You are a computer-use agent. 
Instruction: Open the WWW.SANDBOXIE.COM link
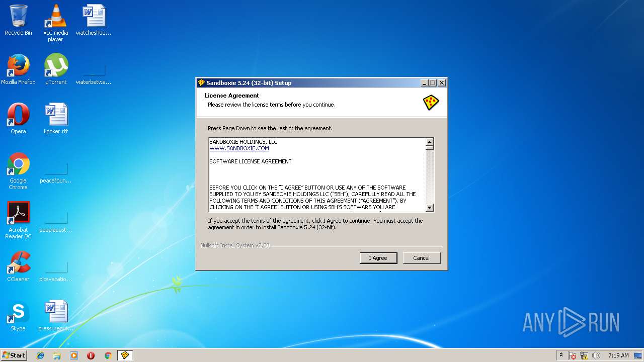point(239,148)
